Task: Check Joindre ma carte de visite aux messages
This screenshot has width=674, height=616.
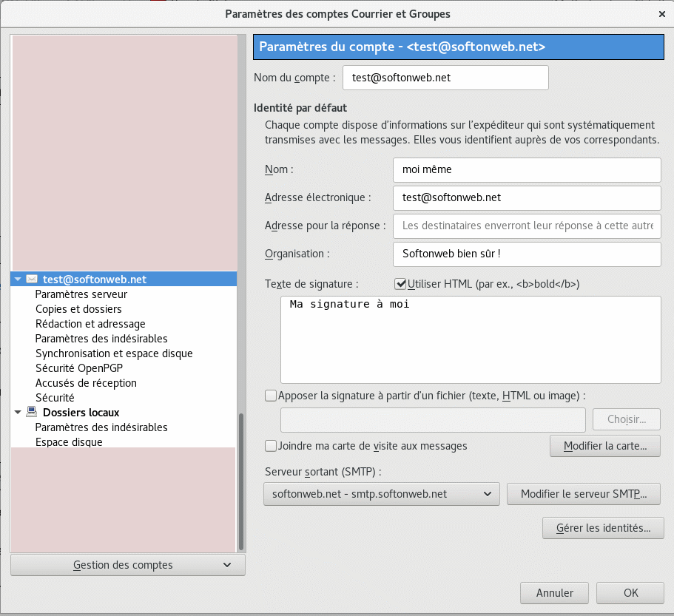Action: (271, 446)
